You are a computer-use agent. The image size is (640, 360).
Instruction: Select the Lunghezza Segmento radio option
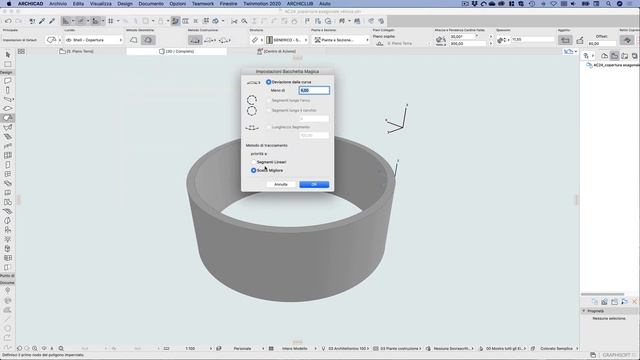[269, 127]
